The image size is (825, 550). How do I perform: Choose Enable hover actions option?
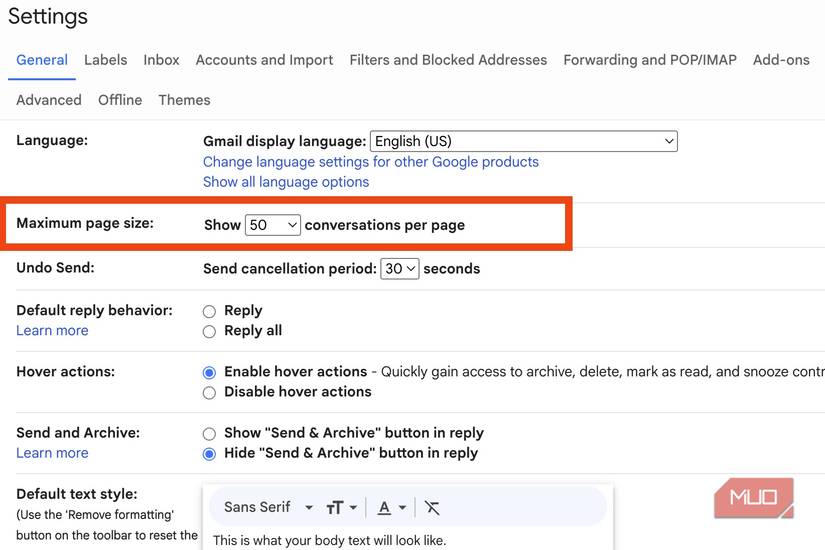click(x=209, y=373)
